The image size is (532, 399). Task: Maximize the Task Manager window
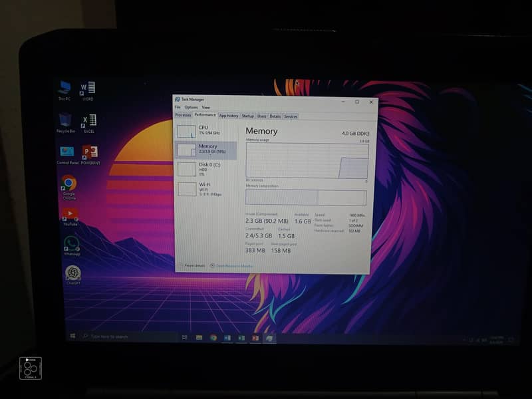click(357, 102)
